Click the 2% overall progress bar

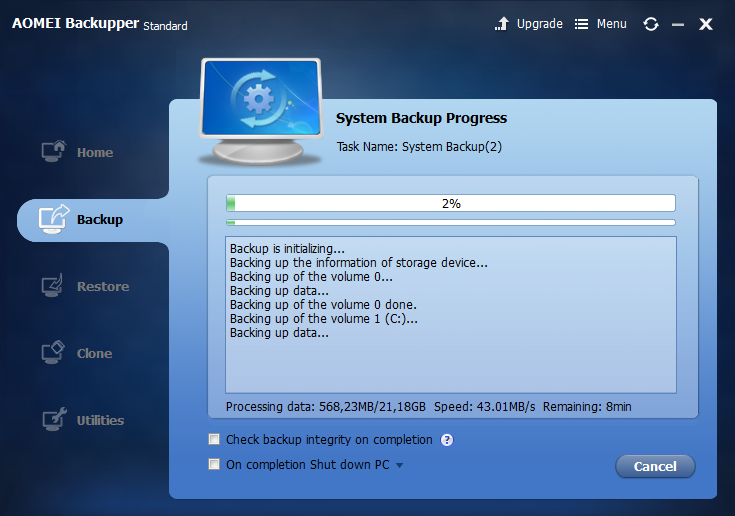click(450, 203)
